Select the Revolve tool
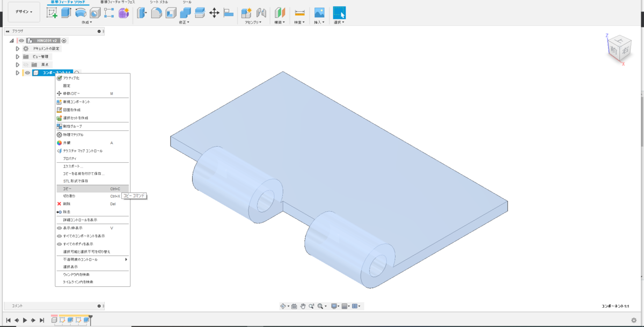The width and height of the screenshot is (644, 327). [x=80, y=12]
